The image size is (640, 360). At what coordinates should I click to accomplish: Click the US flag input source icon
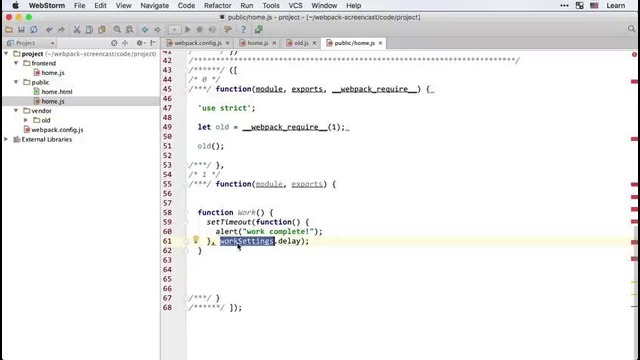point(594,6)
